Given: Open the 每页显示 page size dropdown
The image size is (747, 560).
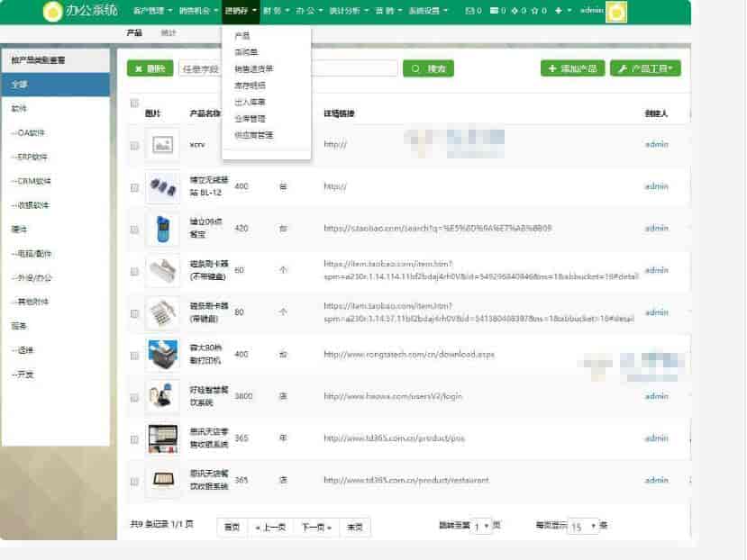Looking at the screenshot, I should click(x=583, y=527).
